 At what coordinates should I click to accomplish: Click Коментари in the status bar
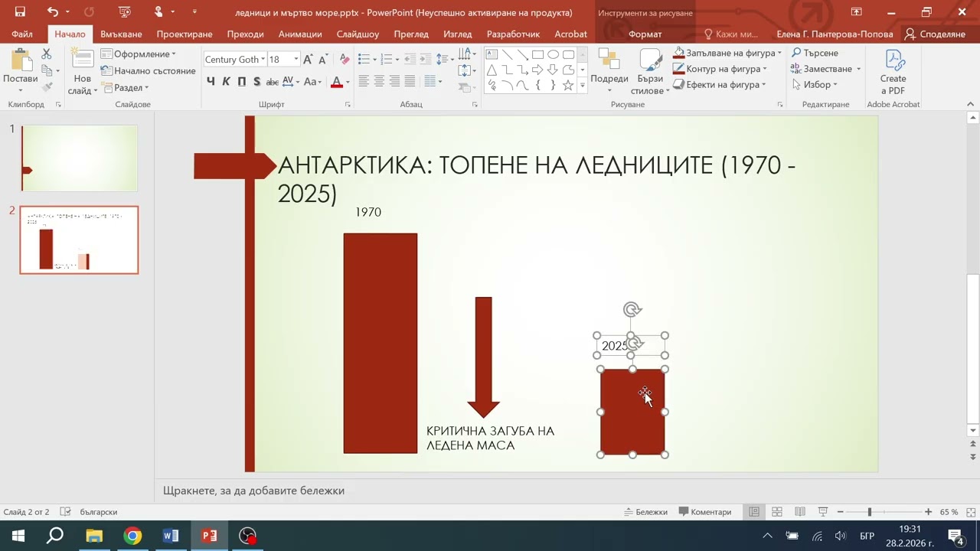point(704,512)
